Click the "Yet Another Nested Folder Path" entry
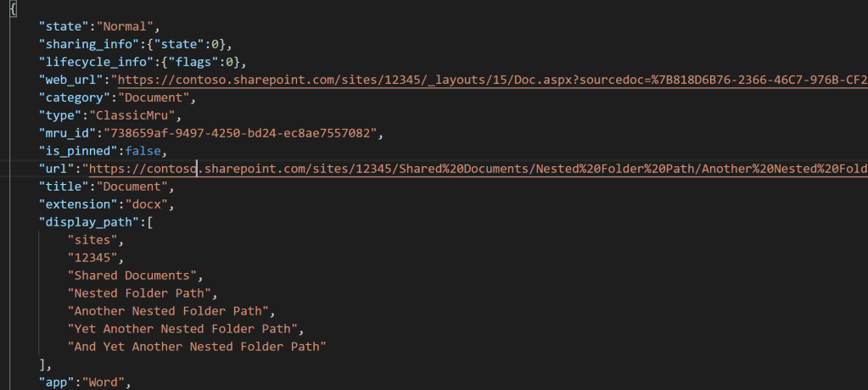This screenshot has width=868, height=390. [x=185, y=328]
